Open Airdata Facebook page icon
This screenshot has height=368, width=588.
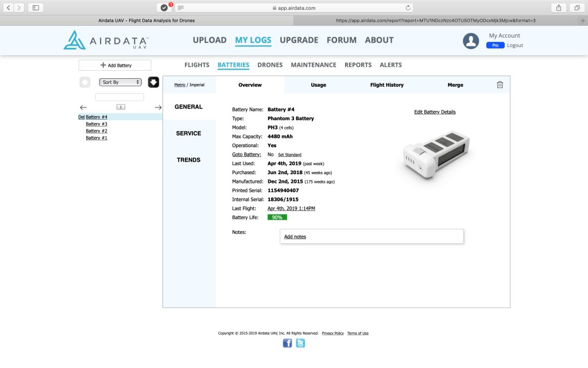(287, 343)
